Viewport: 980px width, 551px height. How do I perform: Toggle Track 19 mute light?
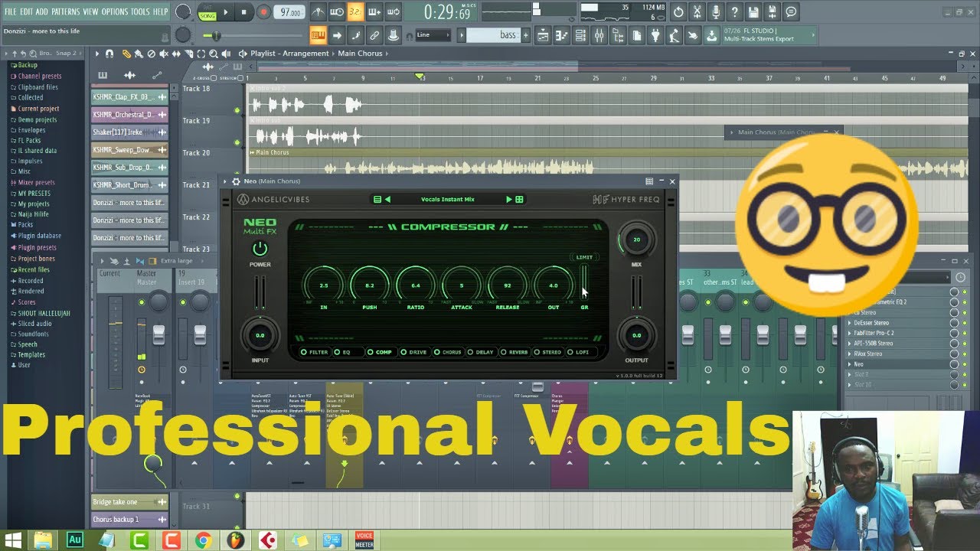[x=237, y=142]
